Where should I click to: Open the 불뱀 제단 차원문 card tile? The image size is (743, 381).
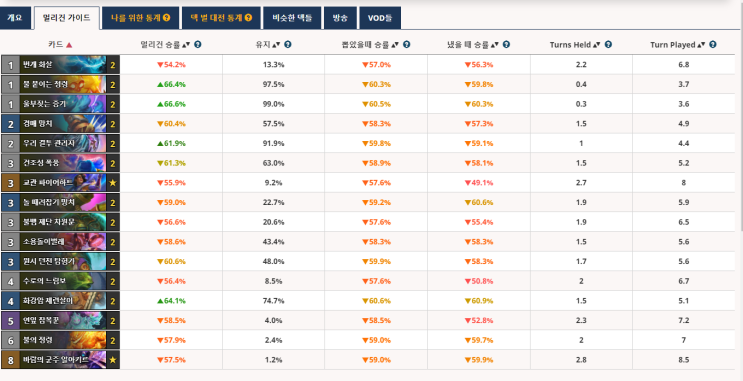(x=60, y=222)
